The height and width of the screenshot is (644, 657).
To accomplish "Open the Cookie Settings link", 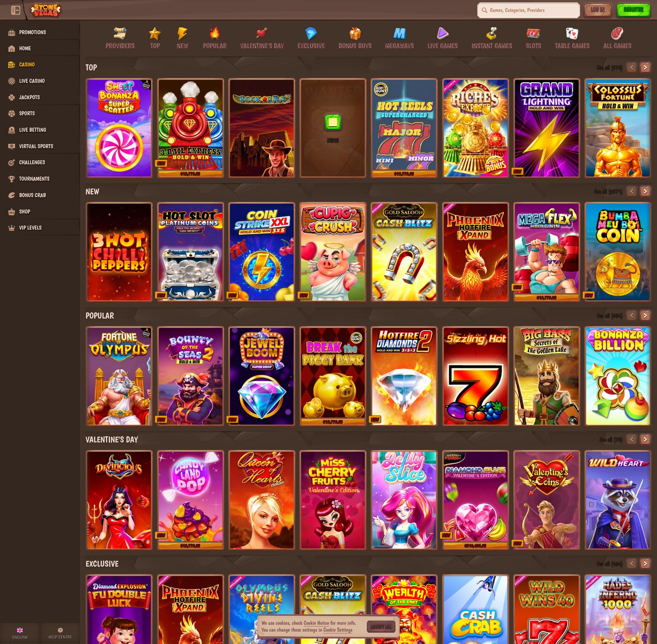I will click(x=337, y=630).
